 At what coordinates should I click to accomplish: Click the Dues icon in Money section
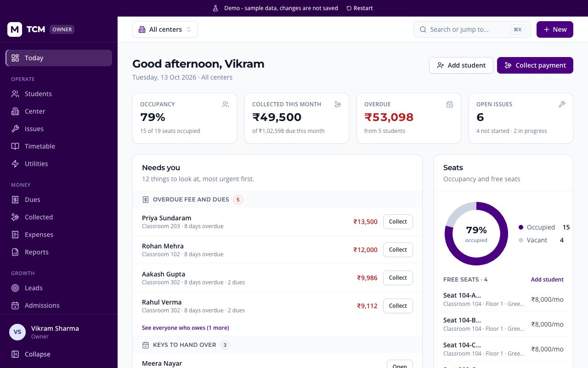(x=15, y=200)
